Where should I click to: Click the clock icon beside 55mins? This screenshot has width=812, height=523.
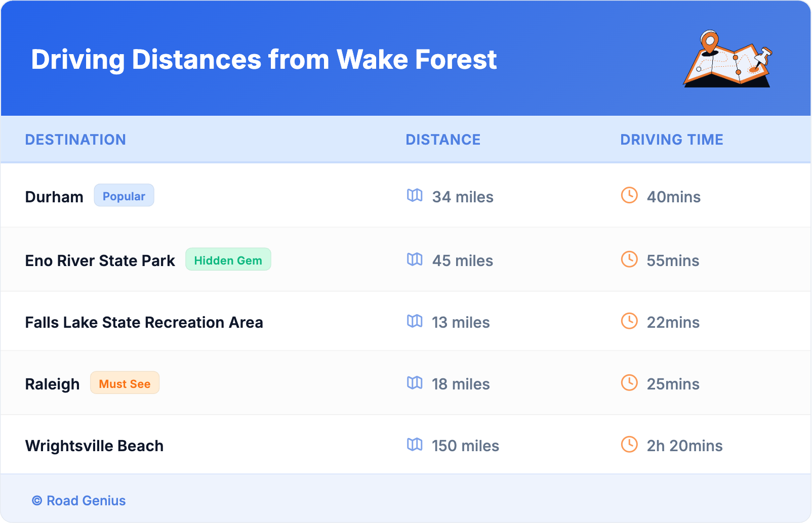[629, 259]
